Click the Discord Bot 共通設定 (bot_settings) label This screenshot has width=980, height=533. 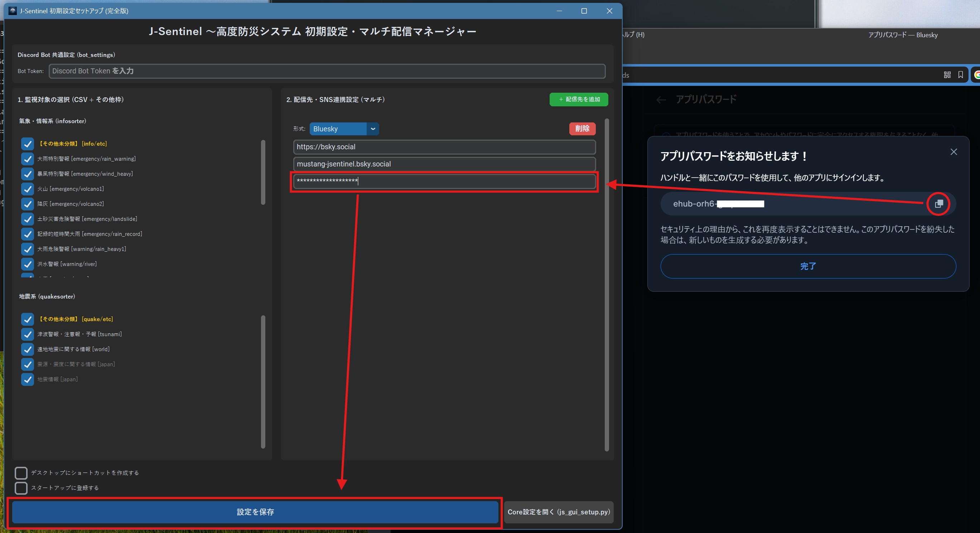pos(66,55)
